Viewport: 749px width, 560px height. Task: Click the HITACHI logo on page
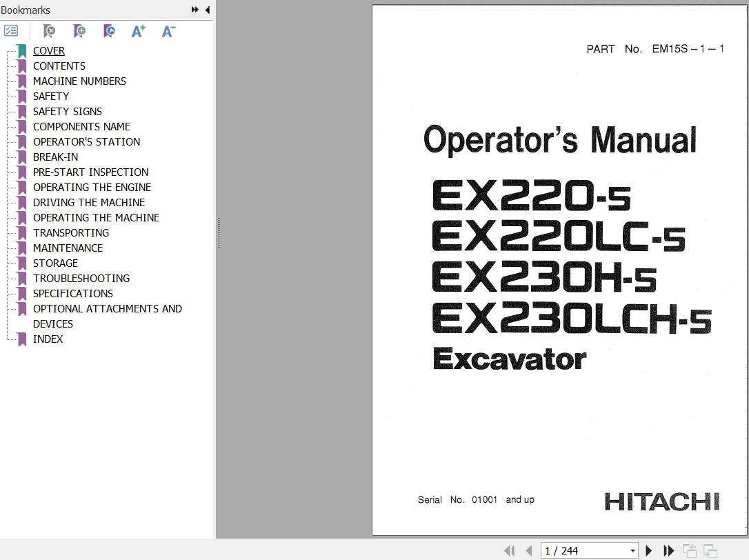point(661,501)
